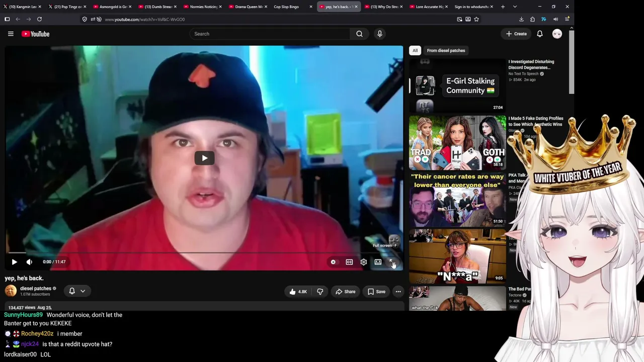The height and width of the screenshot is (362, 644).
Task: Switch to the Lore Accurate browser tab
Action: tap(429, 7)
